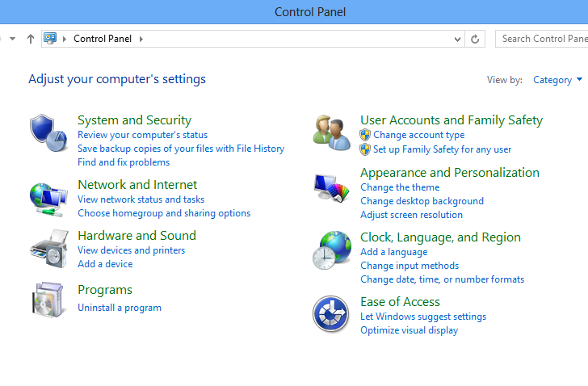
Task: Open the Ease of Access icon
Action: pos(331,314)
